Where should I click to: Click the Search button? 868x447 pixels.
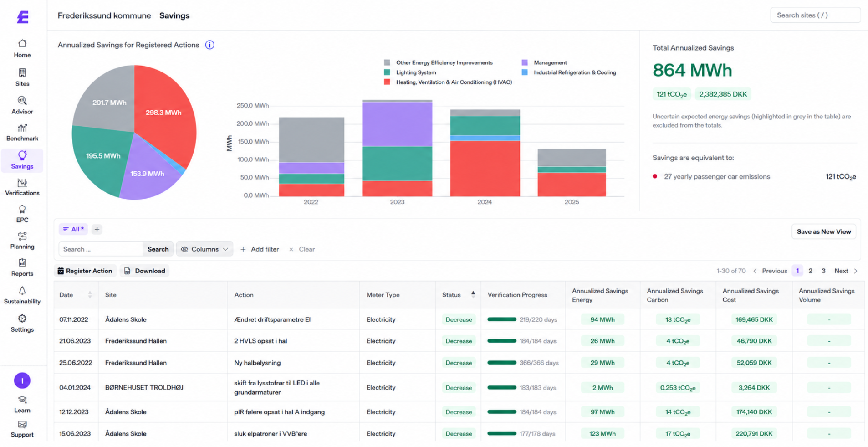point(158,249)
